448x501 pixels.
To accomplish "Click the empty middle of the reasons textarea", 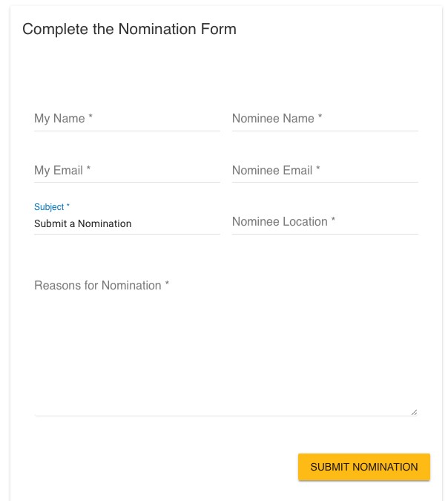I will pos(225,349).
